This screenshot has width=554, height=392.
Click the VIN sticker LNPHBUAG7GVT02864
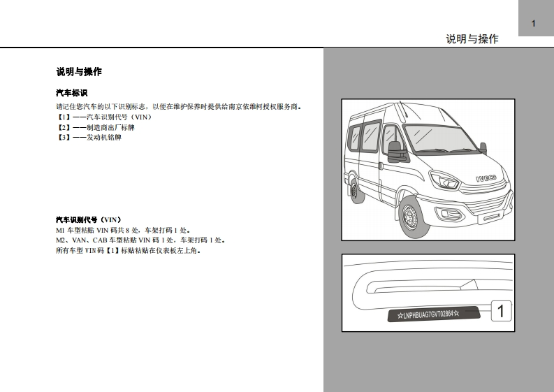coord(428,314)
